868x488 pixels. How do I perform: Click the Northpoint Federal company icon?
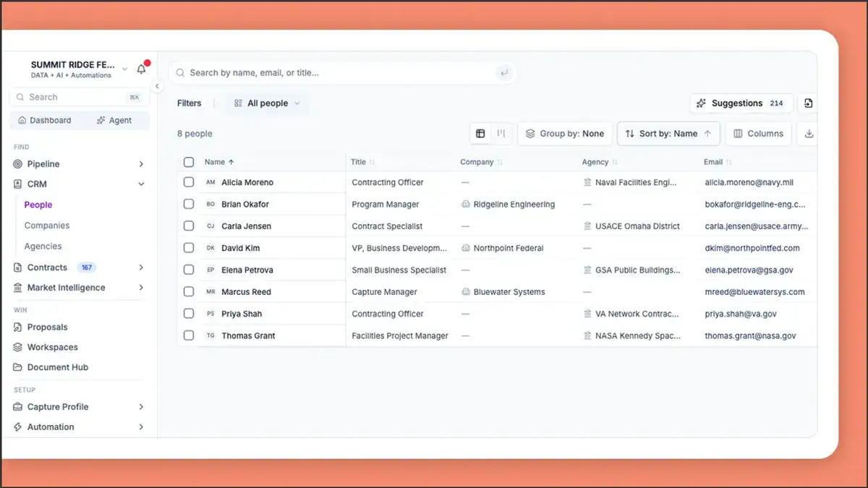(466, 248)
